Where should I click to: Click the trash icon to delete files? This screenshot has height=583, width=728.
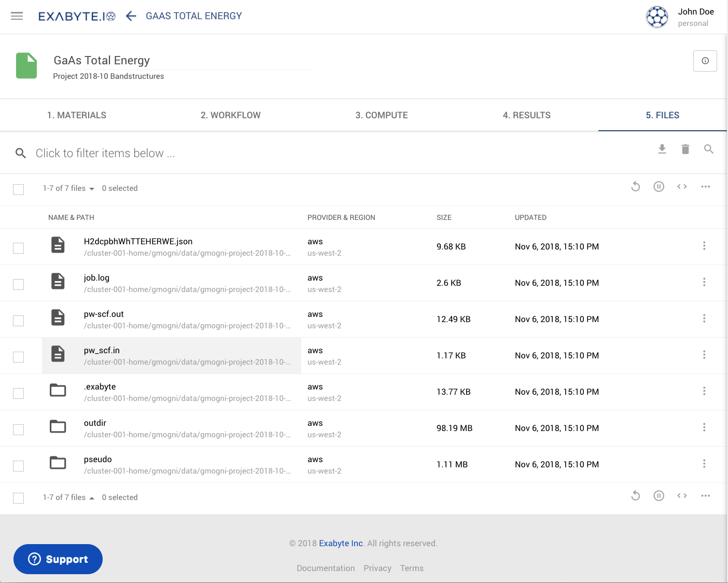tap(685, 149)
